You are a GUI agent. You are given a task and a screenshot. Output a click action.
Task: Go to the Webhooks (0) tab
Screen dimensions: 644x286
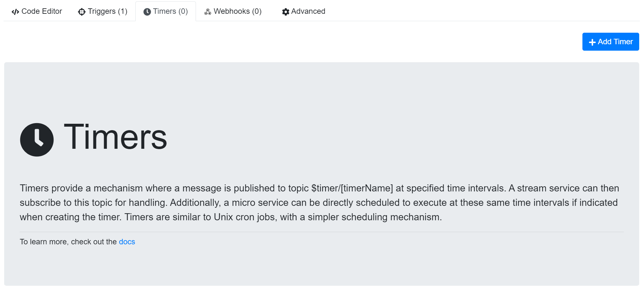pos(237,12)
